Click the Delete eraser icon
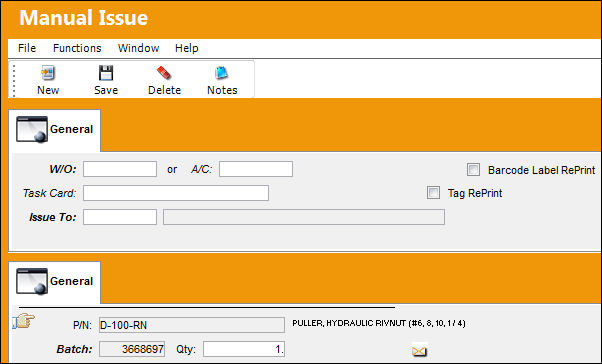The width and height of the screenshot is (602, 364). [164, 73]
